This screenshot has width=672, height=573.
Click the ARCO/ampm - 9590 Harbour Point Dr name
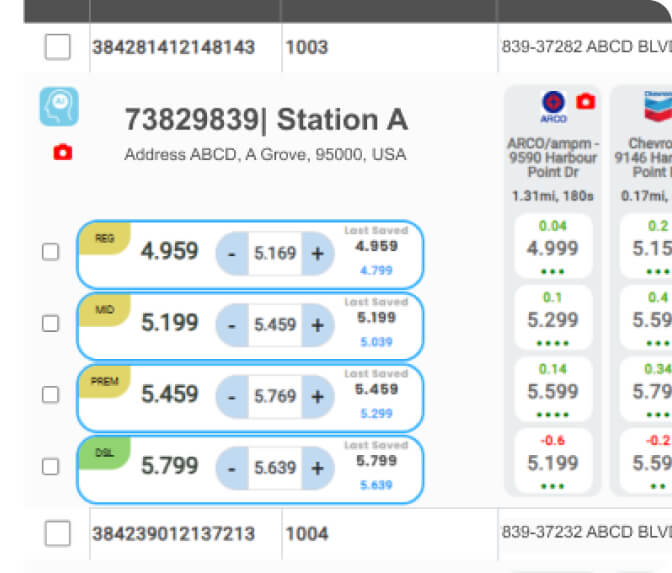pos(553,158)
